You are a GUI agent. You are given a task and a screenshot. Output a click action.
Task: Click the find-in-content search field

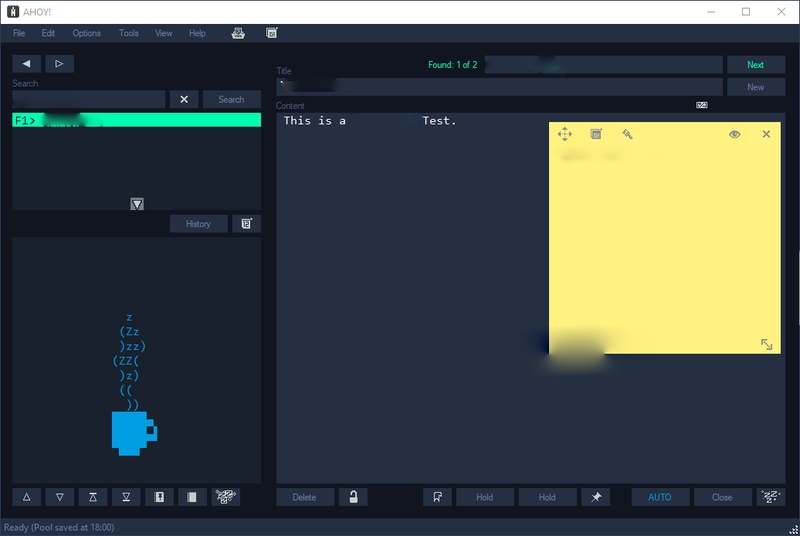click(604, 65)
